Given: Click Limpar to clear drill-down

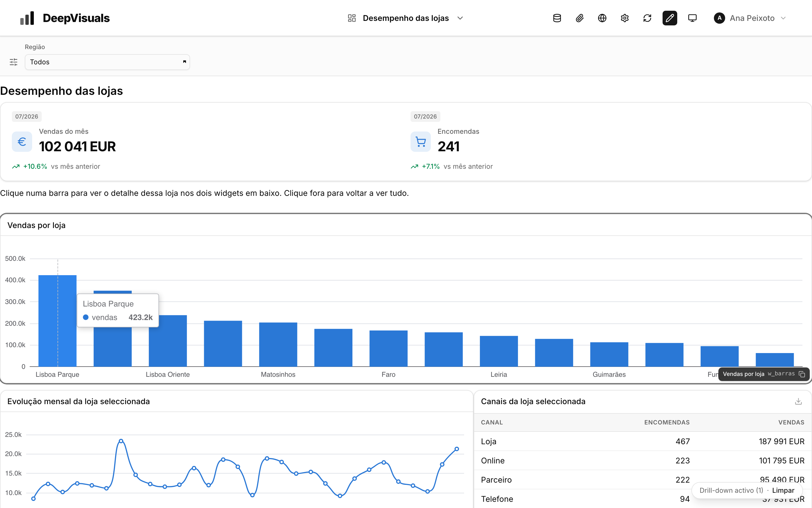Looking at the screenshot, I should 783,491.
